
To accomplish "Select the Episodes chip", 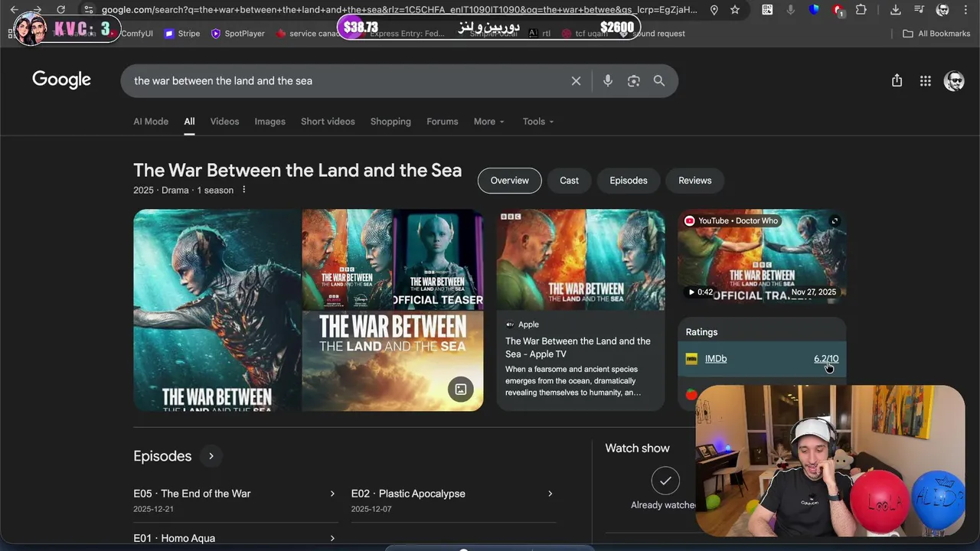I will point(629,181).
